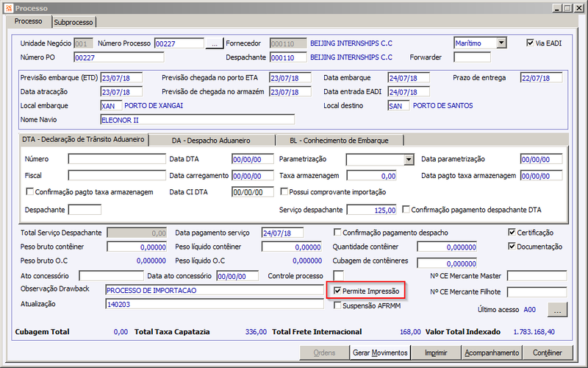Open the Parametrização dropdown arrow

coord(409,160)
